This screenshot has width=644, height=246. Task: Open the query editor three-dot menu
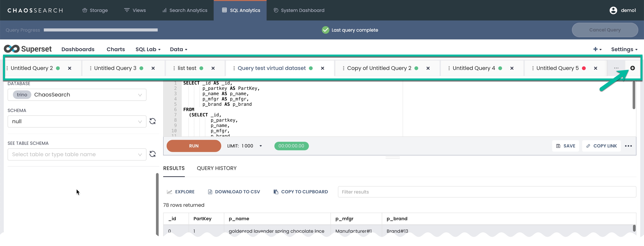(628, 146)
